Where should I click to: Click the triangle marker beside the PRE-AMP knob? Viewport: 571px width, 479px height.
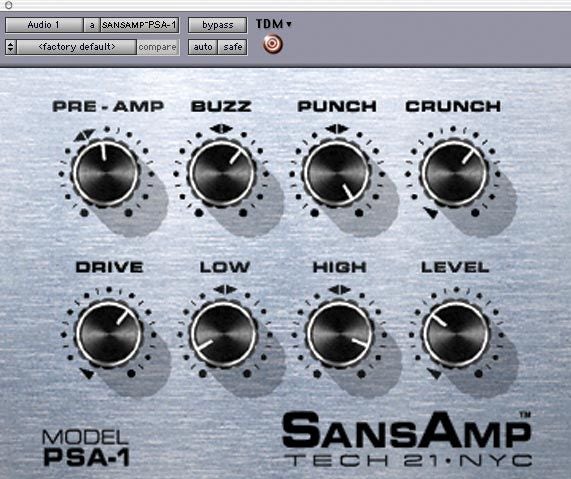84,135
